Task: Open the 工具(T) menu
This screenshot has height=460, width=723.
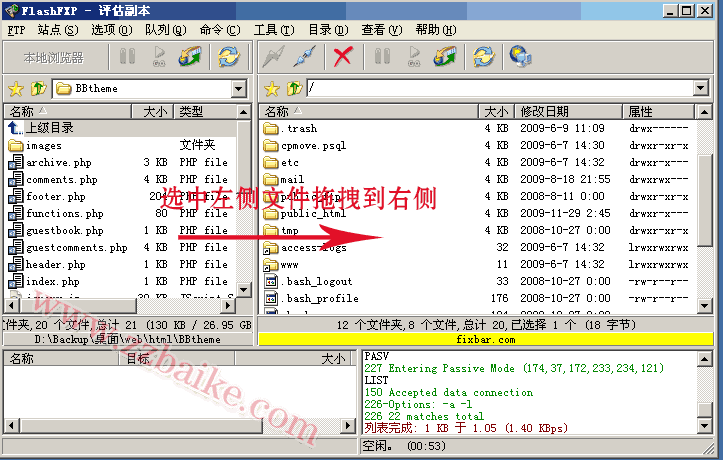Action: point(274,30)
